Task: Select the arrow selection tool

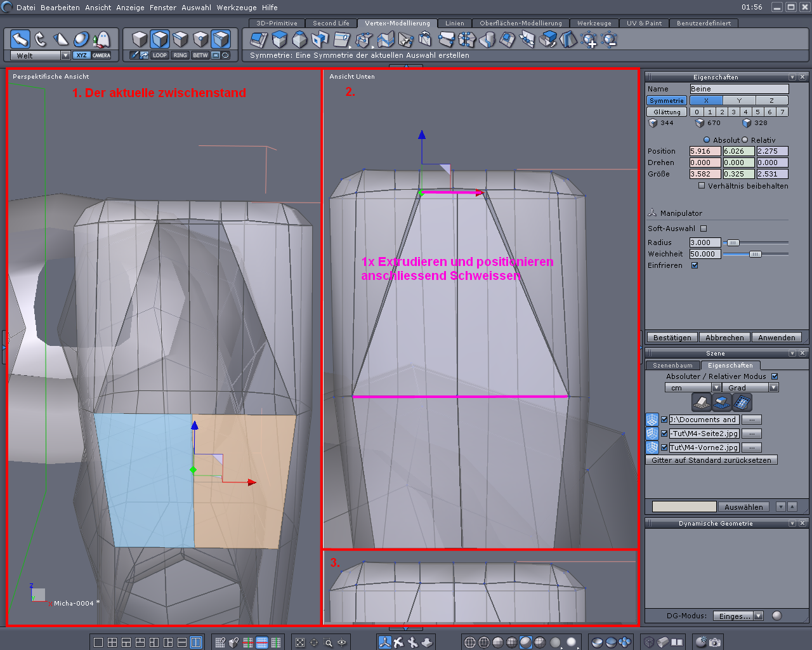Action: click(20, 39)
